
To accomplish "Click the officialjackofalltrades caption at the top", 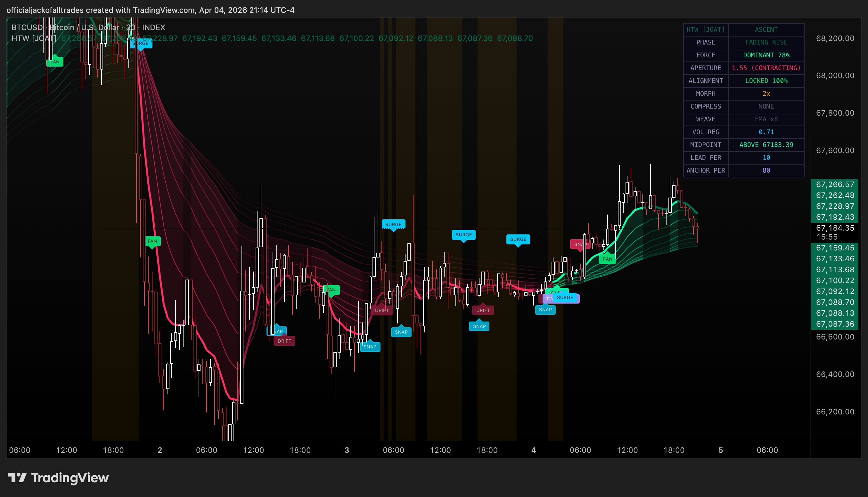I will [151, 10].
